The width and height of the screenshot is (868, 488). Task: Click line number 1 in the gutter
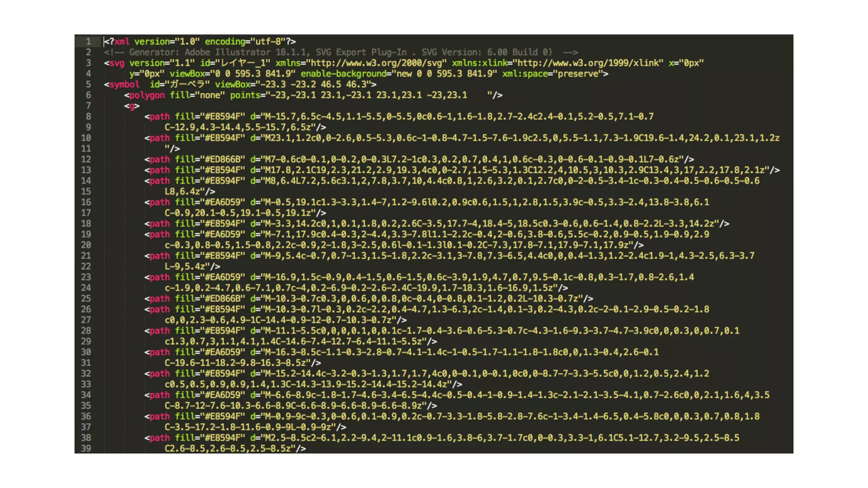tap(88, 42)
